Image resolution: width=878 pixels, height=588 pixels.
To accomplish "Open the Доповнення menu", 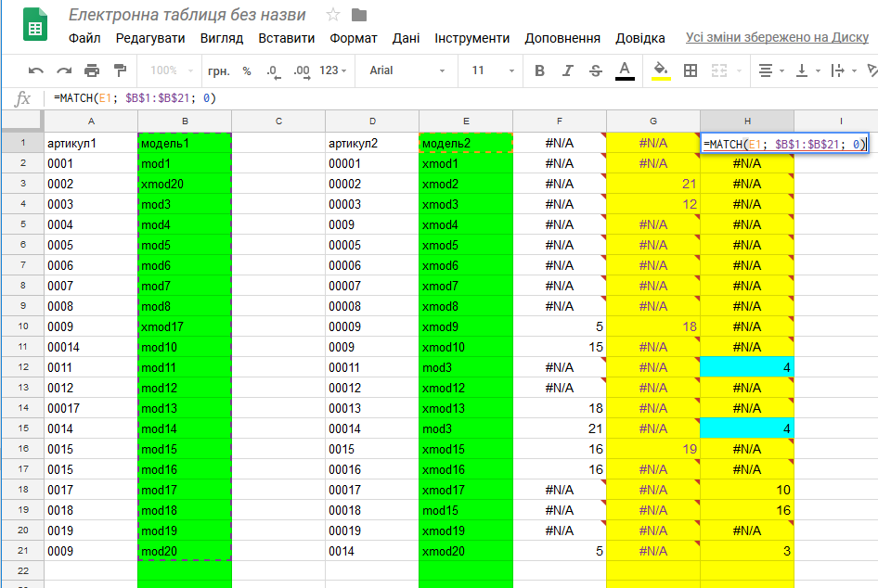I will 562,38.
